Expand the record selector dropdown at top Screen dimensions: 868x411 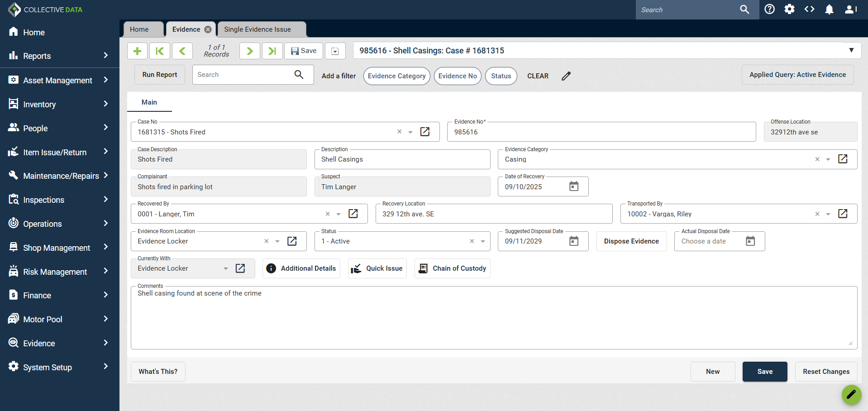click(x=851, y=50)
